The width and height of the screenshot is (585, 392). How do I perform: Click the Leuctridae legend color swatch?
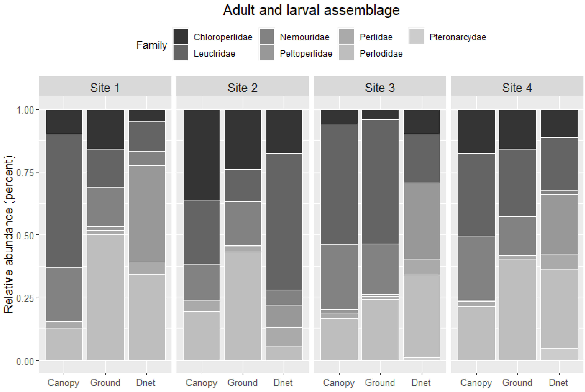click(181, 53)
